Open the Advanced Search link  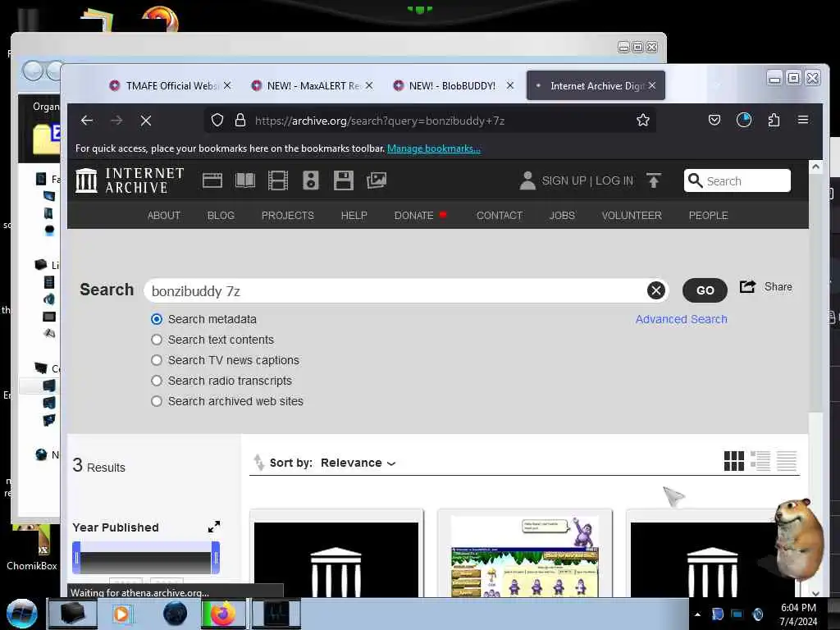point(682,319)
